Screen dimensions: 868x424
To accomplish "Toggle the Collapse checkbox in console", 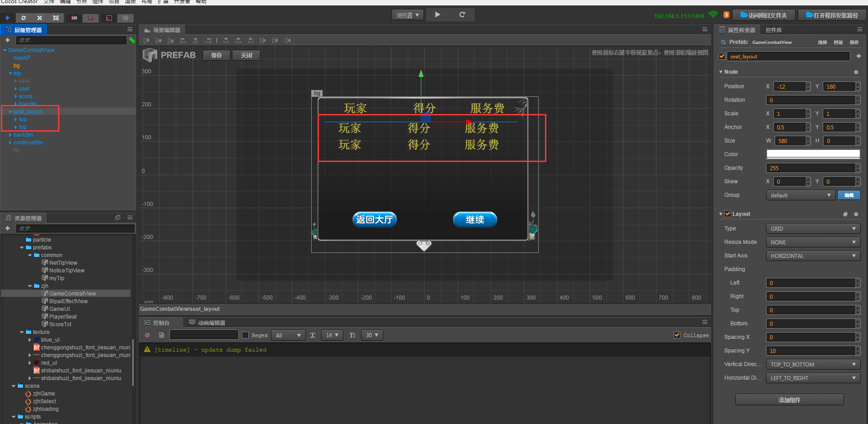I will (677, 335).
